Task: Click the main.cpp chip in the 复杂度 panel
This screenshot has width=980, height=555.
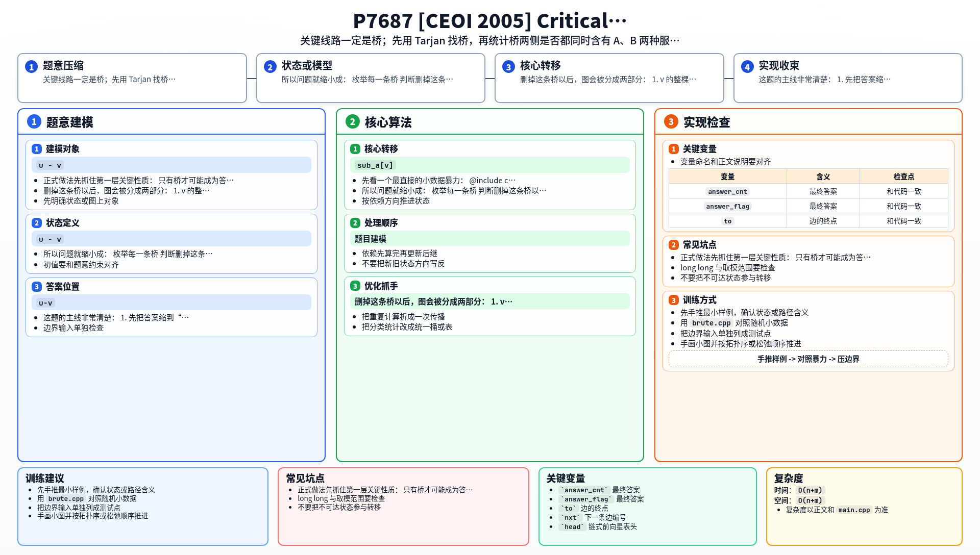Action: pos(854,510)
